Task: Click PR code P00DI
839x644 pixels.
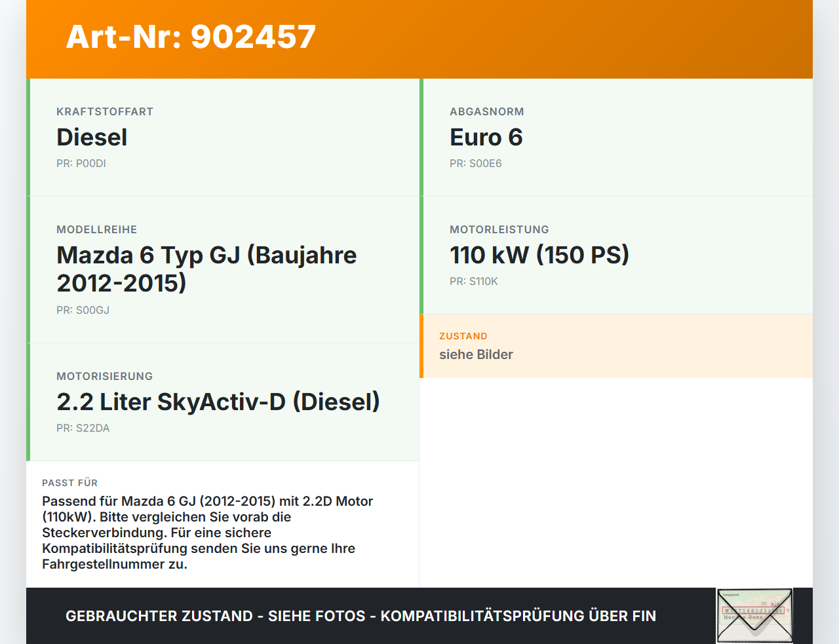Action: click(x=81, y=164)
